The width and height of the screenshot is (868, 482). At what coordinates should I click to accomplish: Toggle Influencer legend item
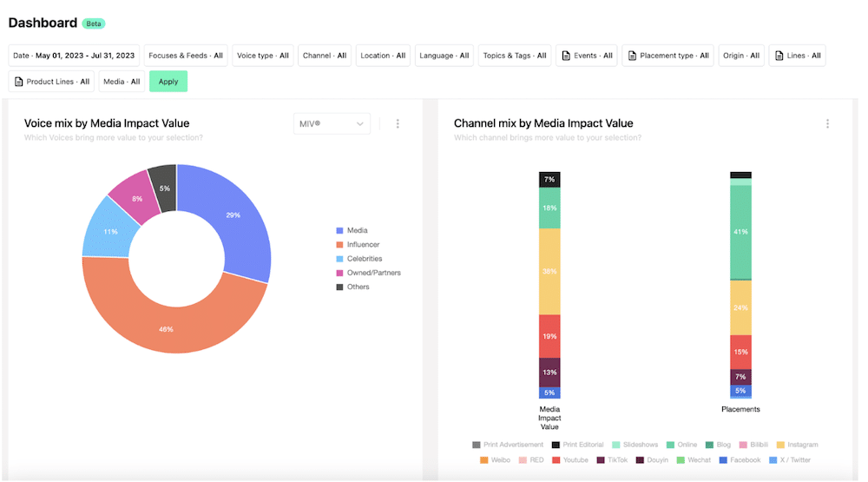(x=358, y=244)
